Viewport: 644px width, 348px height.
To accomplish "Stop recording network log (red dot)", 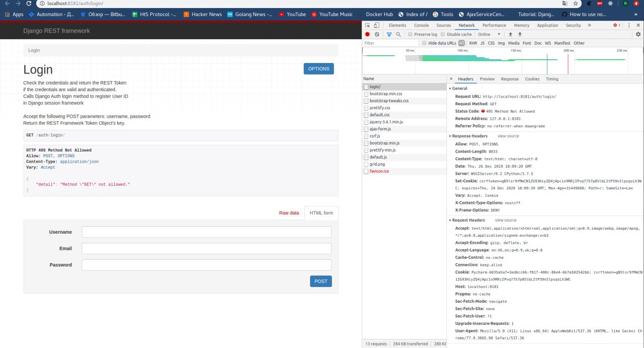I will point(367,34).
